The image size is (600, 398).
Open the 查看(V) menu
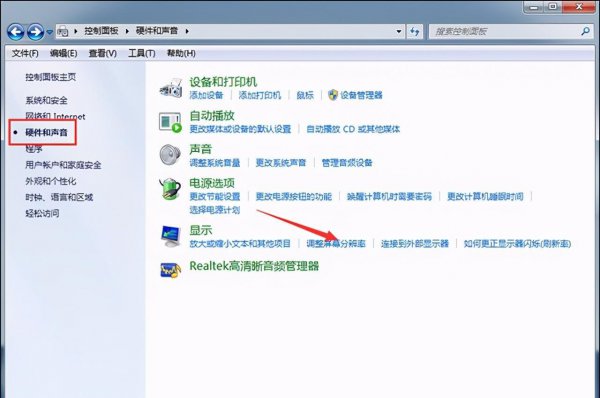pos(103,53)
